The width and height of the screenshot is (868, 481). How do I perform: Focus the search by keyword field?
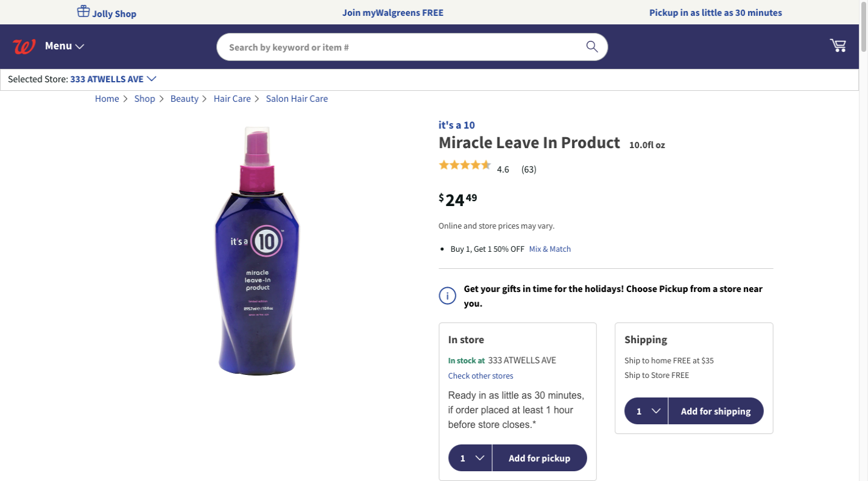click(x=402, y=47)
